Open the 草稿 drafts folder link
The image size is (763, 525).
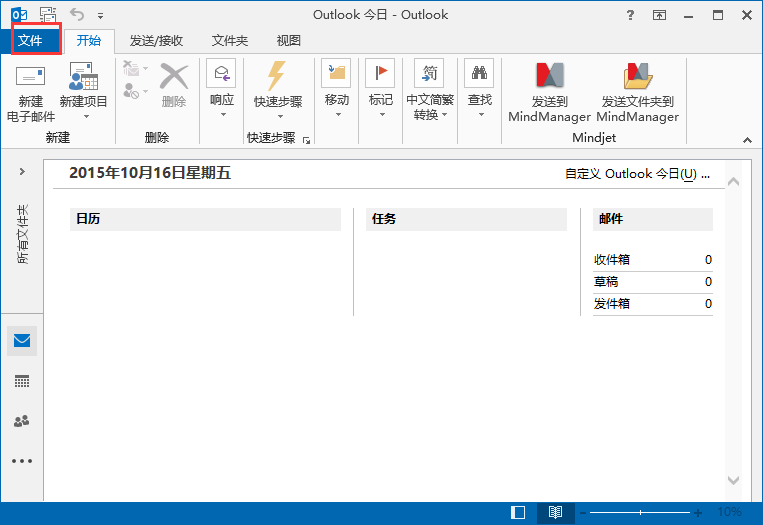[x=606, y=282]
